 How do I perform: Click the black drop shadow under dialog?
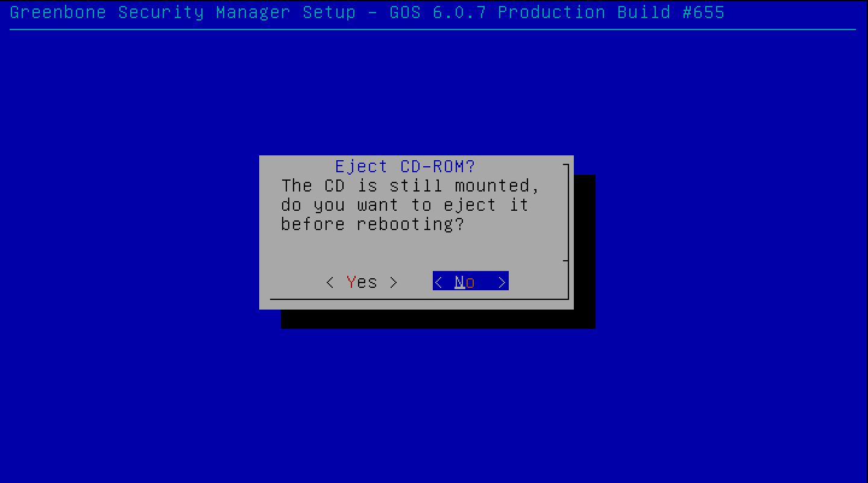438,319
